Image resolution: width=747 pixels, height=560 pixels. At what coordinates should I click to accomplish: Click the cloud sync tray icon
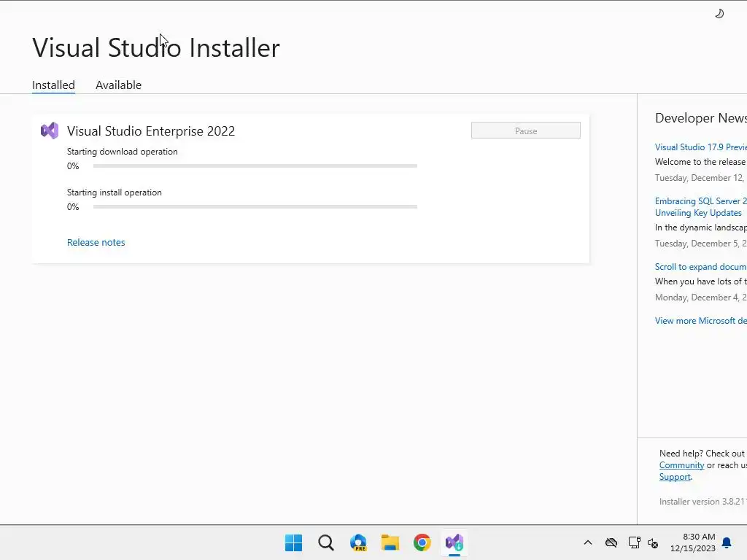point(611,542)
